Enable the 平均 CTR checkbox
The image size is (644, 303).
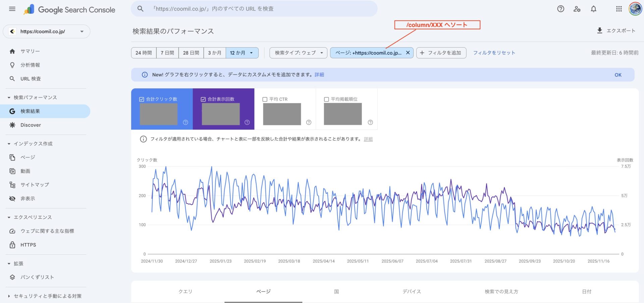[264, 99]
